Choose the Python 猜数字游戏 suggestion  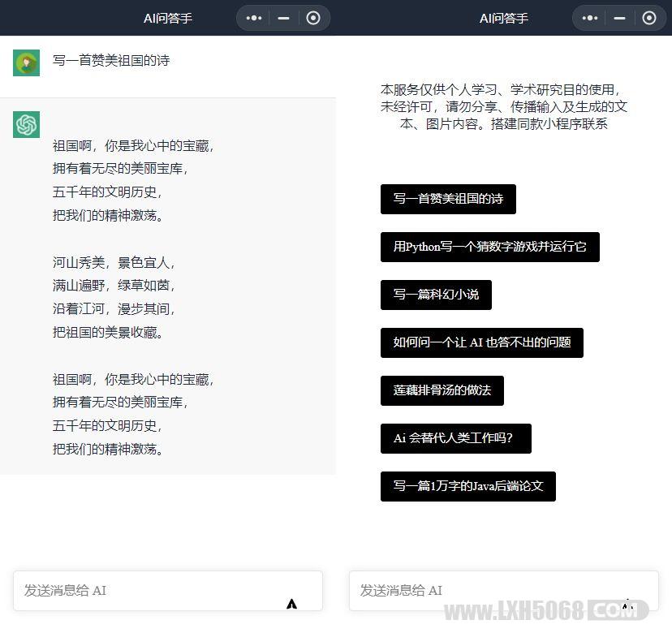[x=490, y=247]
